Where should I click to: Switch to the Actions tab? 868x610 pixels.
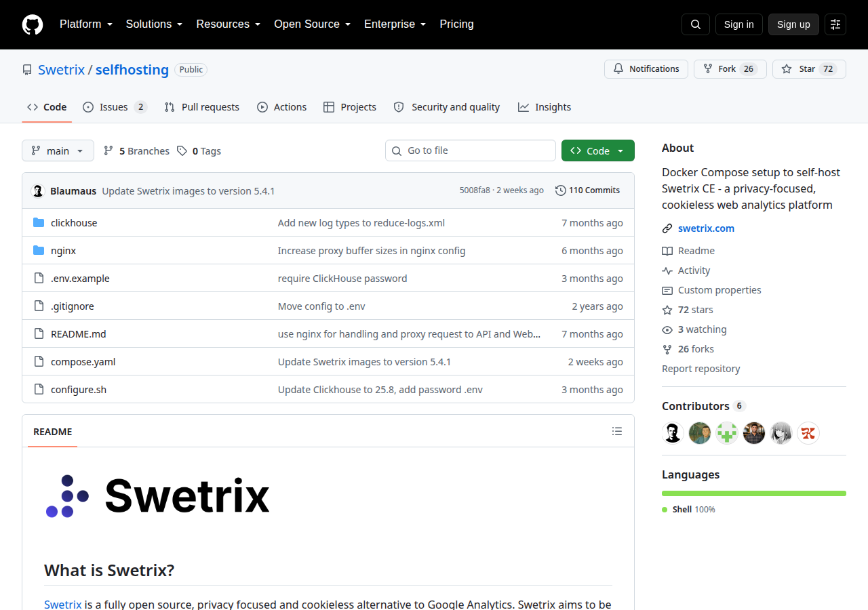tap(282, 107)
